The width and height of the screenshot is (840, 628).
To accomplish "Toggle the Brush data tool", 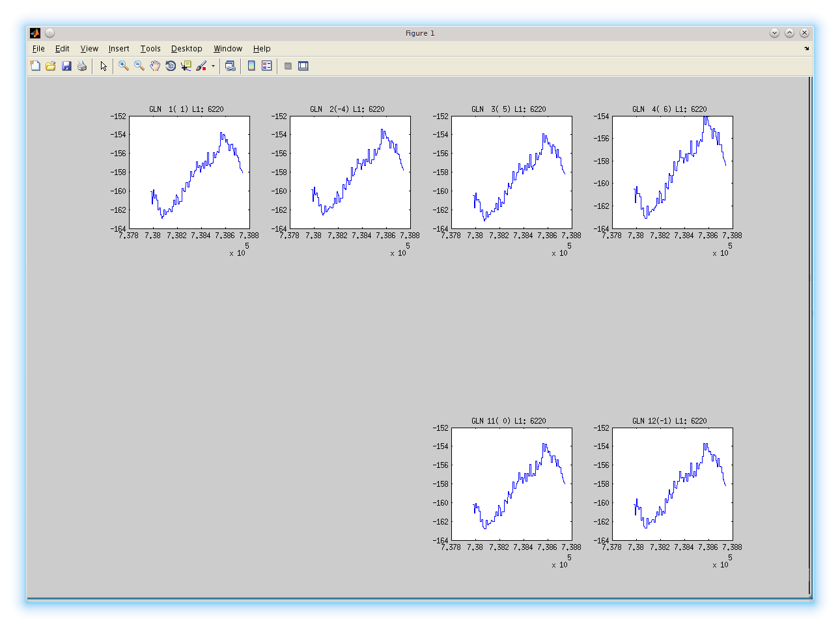I will point(201,66).
